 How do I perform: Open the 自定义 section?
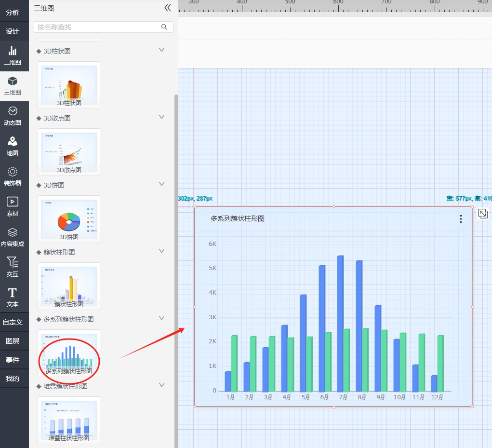coord(13,322)
